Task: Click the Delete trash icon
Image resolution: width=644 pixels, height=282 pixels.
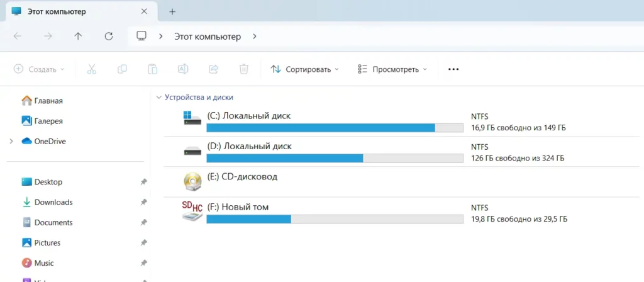Action: [x=243, y=69]
